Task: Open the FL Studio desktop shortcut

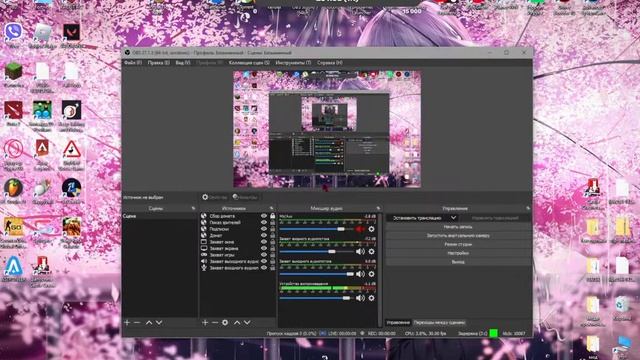Action: 13,188
